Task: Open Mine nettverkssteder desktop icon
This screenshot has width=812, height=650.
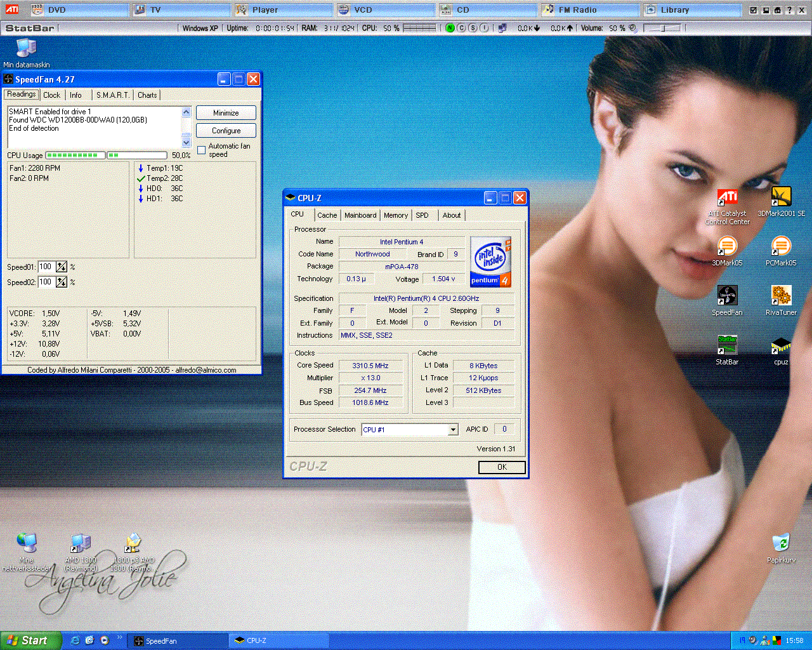Action: click(x=26, y=552)
